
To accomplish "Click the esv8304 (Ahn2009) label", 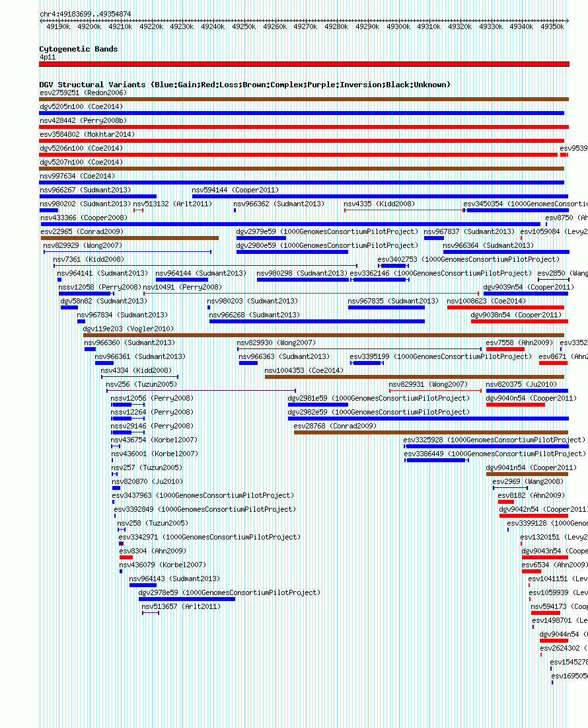I will point(153,552).
